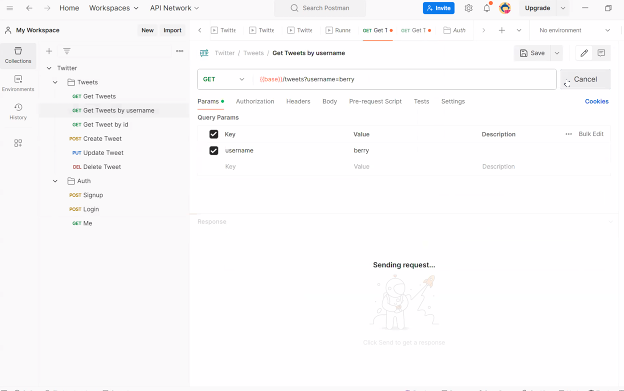Open the Collections sidebar panel
The height and width of the screenshot is (391, 624).
(18, 55)
